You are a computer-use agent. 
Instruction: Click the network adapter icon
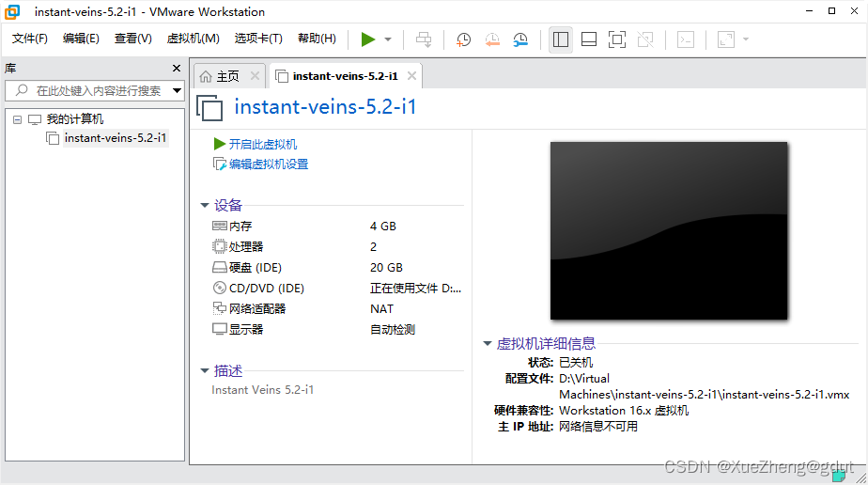(220, 308)
